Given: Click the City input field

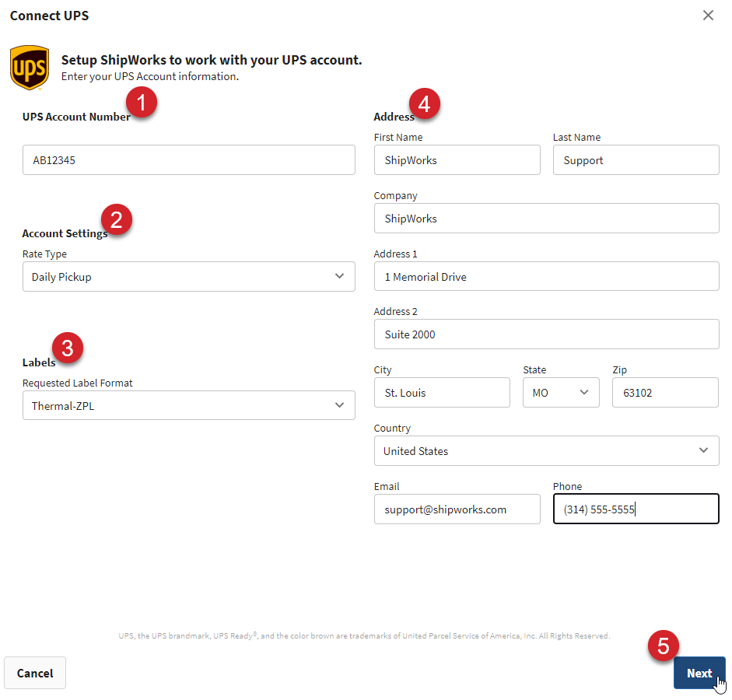Looking at the screenshot, I should (x=442, y=393).
